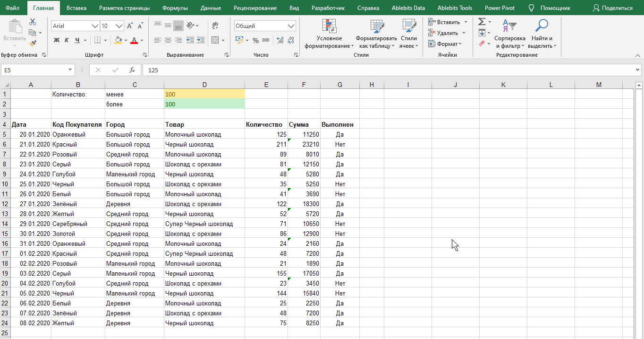Image resolution: width=644 pixels, height=339 pixels.
Task: Click the AutoSum sigma icon
Action: (x=482, y=22)
